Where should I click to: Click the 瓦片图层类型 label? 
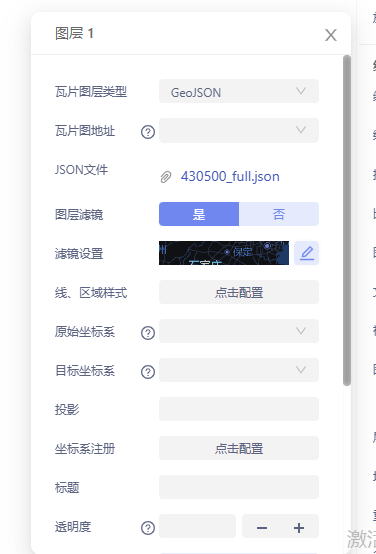point(91,92)
